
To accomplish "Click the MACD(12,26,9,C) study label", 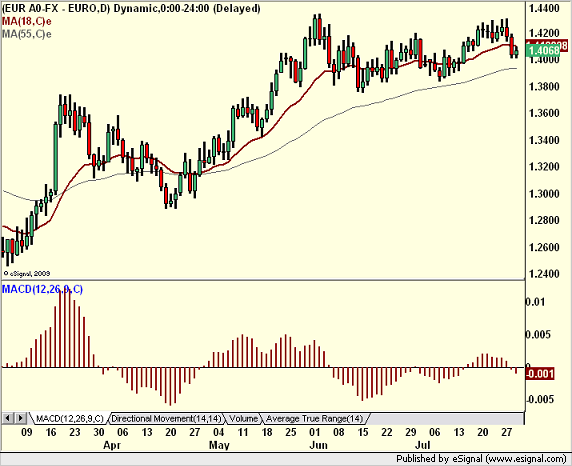I will (42, 289).
